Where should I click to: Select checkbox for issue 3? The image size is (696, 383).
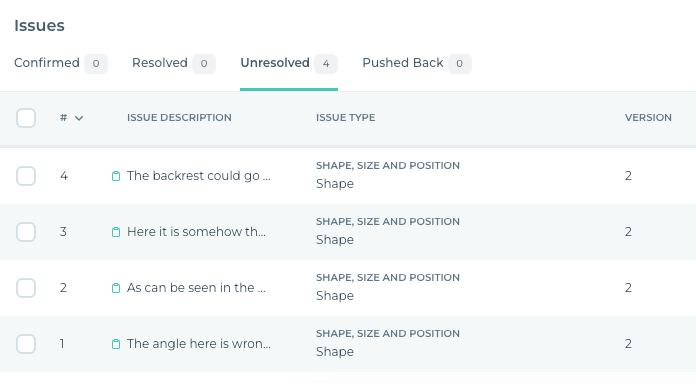[x=26, y=232]
